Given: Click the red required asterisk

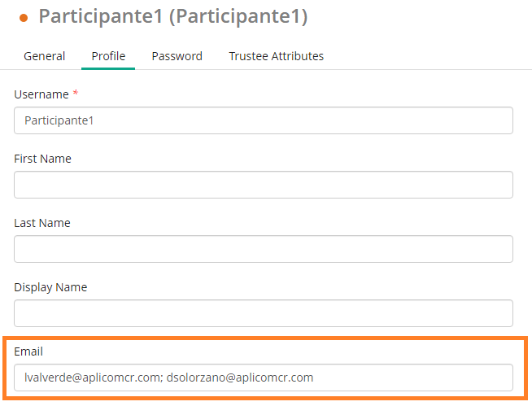Looking at the screenshot, I should click(76, 94).
